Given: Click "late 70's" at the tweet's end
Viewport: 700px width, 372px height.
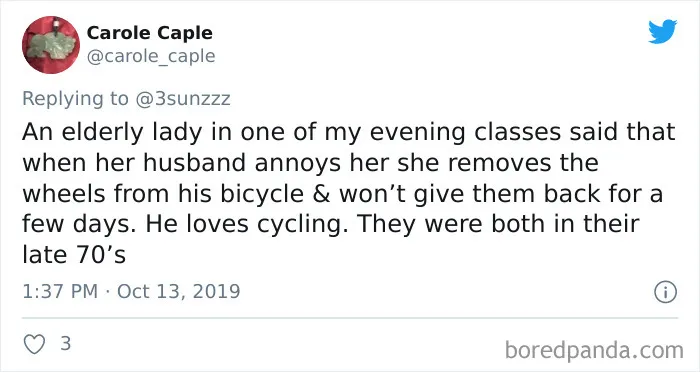Looking at the screenshot, I should 74,255.
